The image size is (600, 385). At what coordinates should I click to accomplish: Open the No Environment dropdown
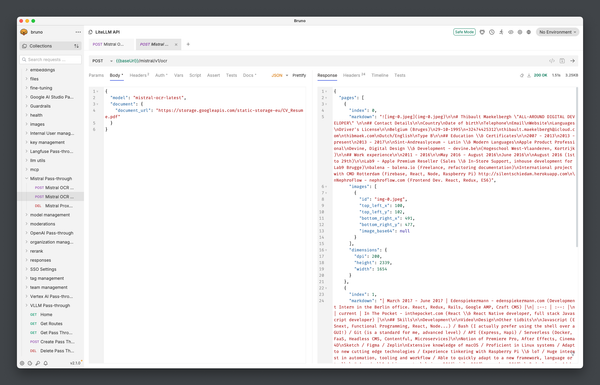558,32
